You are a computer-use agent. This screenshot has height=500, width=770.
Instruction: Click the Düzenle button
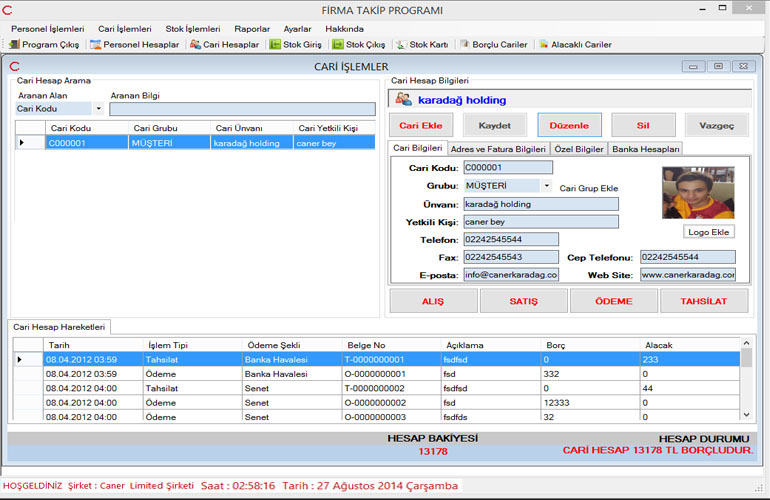tap(569, 125)
